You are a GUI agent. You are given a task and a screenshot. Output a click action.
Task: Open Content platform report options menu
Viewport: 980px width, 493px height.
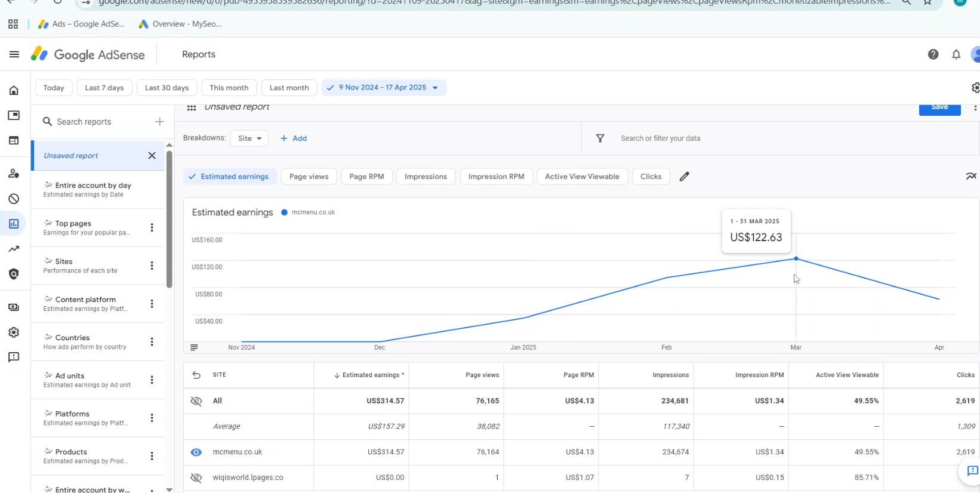coord(152,304)
